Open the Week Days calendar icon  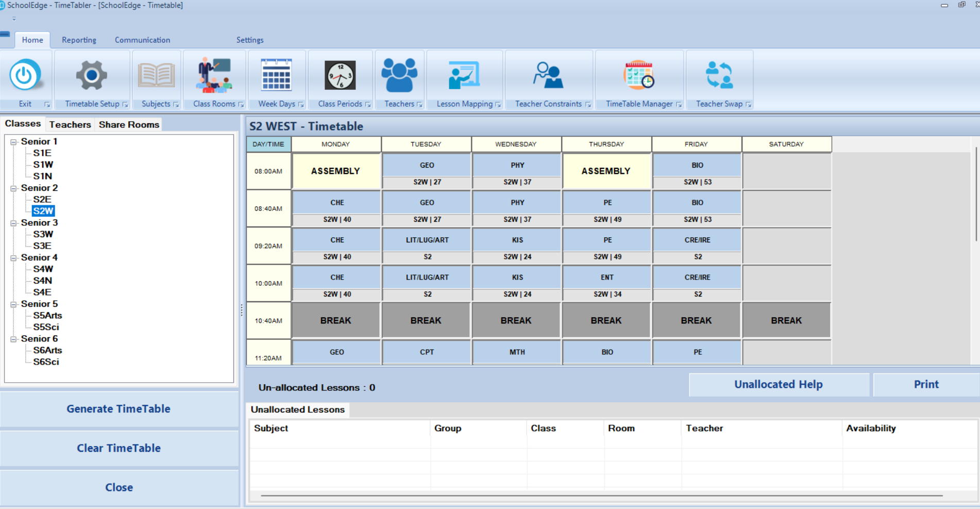tap(277, 75)
